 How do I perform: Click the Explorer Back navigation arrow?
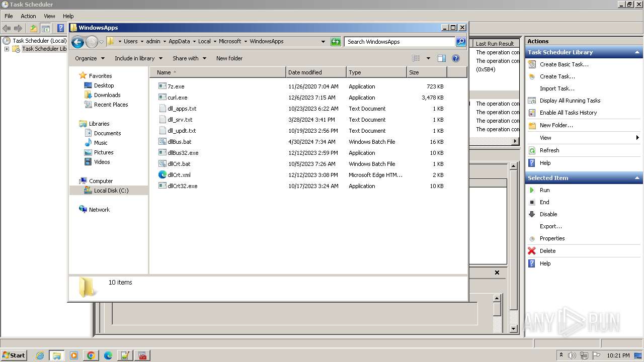tap(77, 42)
